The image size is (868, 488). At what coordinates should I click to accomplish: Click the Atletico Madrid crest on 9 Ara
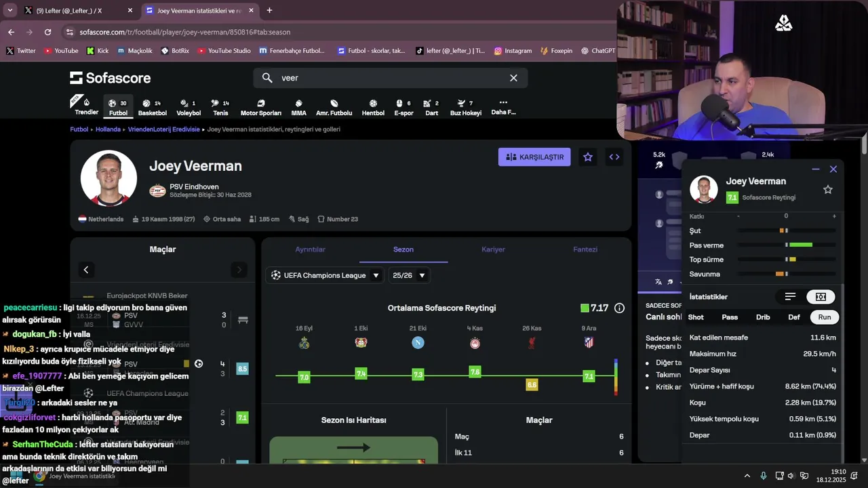[x=589, y=343]
